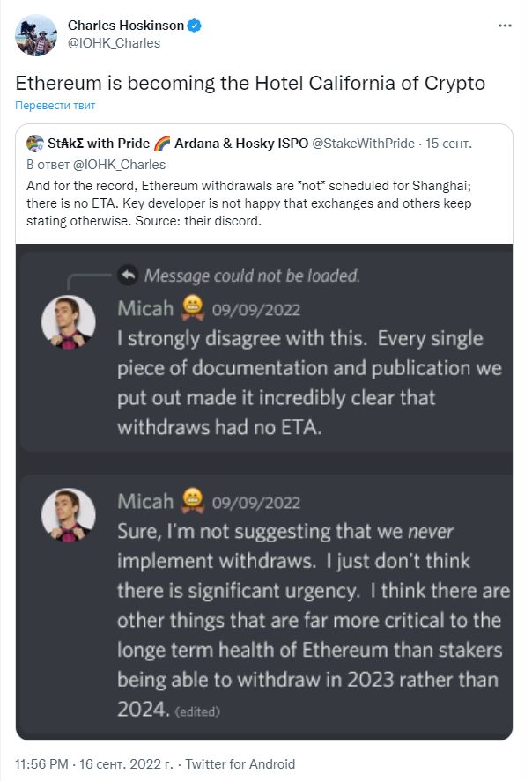Click the reply arrow icon in the Discord screenshot

(128, 276)
